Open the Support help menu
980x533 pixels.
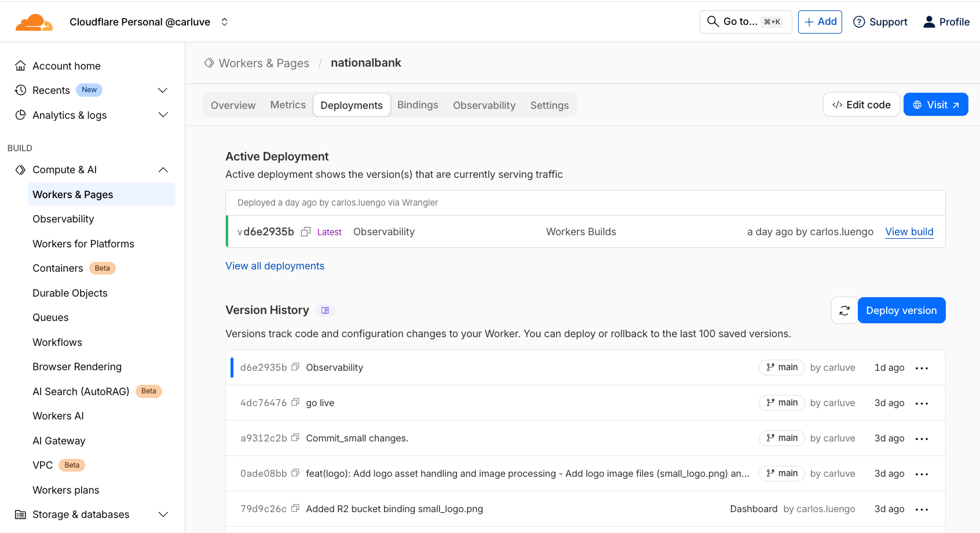880,22
